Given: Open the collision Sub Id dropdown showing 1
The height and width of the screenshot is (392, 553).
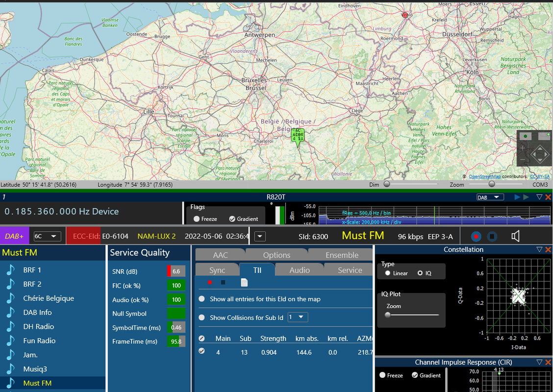Looking at the screenshot, I should [x=298, y=317].
